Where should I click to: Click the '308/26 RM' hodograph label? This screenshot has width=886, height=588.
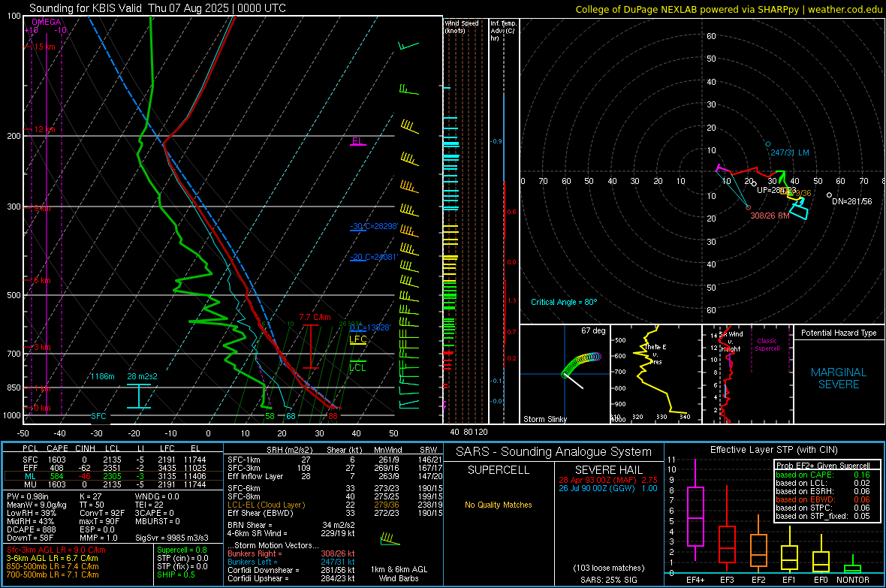pyautogui.click(x=770, y=216)
